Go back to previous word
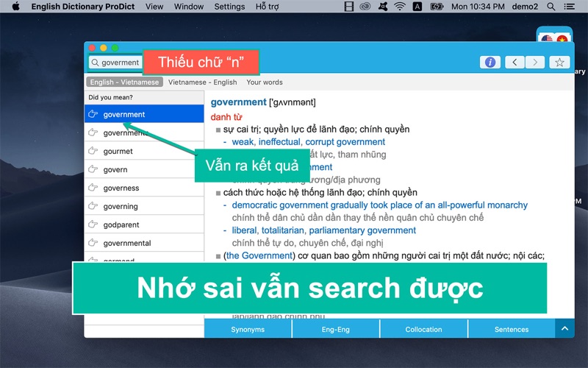Viewport: 588px width, 368px height. pyautogui.click(x=514, y=62)
